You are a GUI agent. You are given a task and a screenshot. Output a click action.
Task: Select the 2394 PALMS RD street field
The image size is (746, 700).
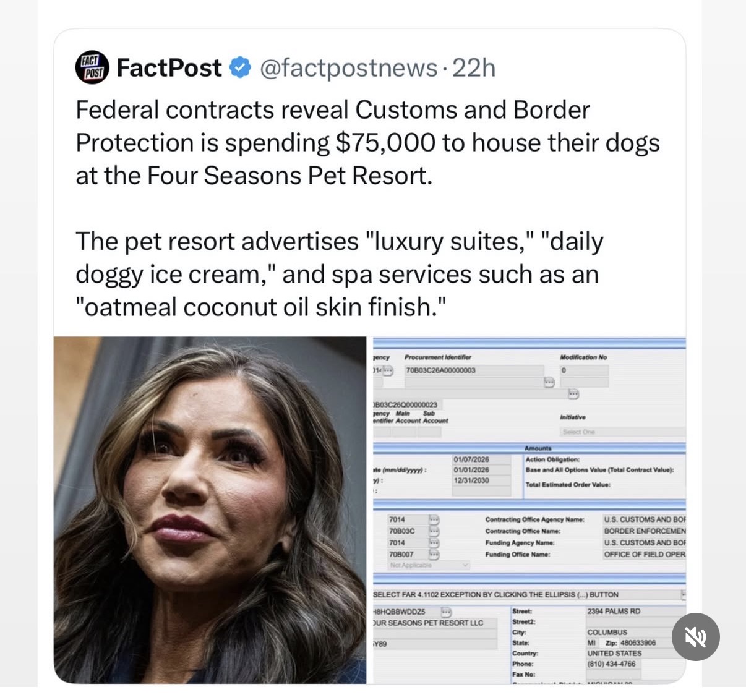[x=635, y=611]
